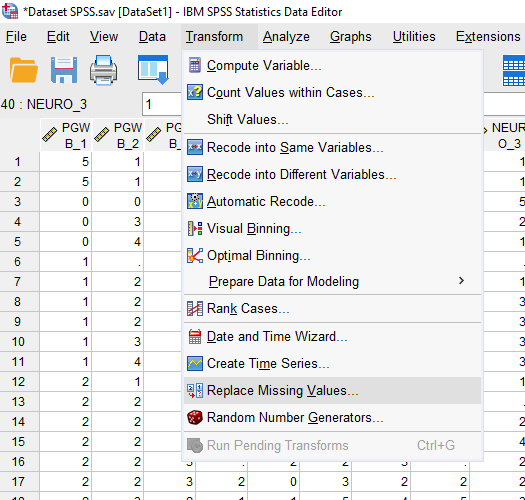Choose Visual Binning... menu text

click(x=254, y=228)
